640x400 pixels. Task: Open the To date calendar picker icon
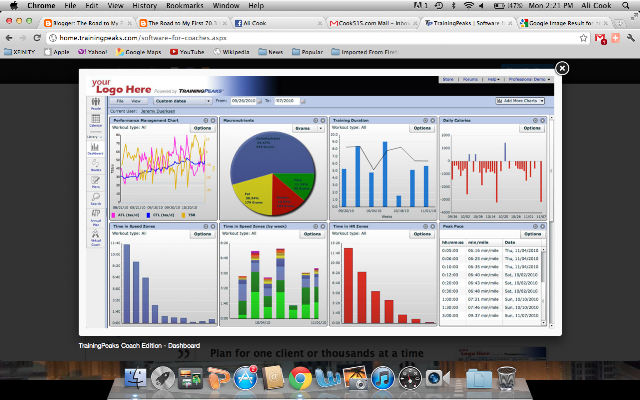(x=302, y=101)
